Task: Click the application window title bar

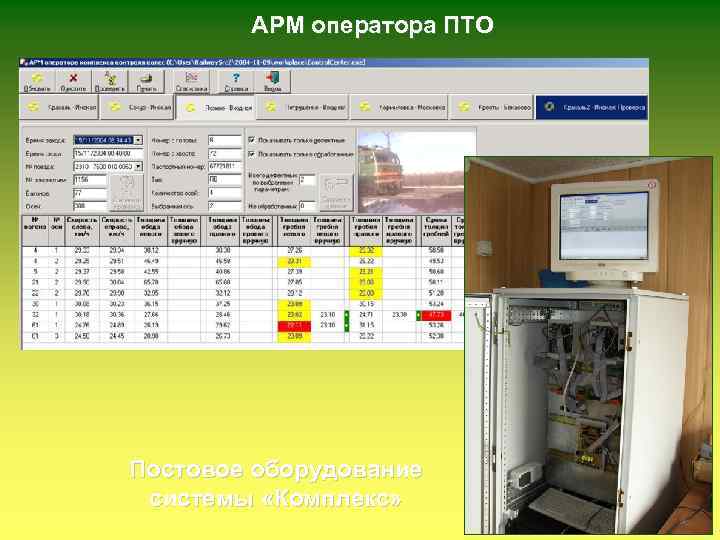Action: [x=334, y=62]
